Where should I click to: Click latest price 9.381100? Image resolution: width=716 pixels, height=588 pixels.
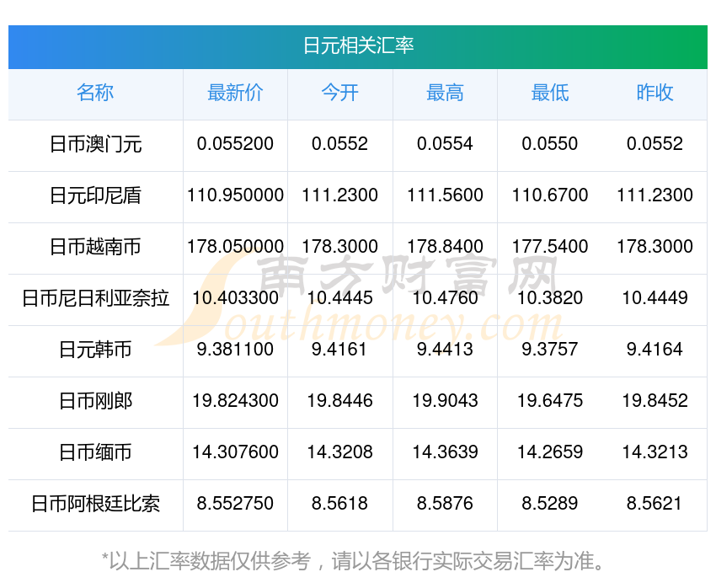tap(235, 350)
